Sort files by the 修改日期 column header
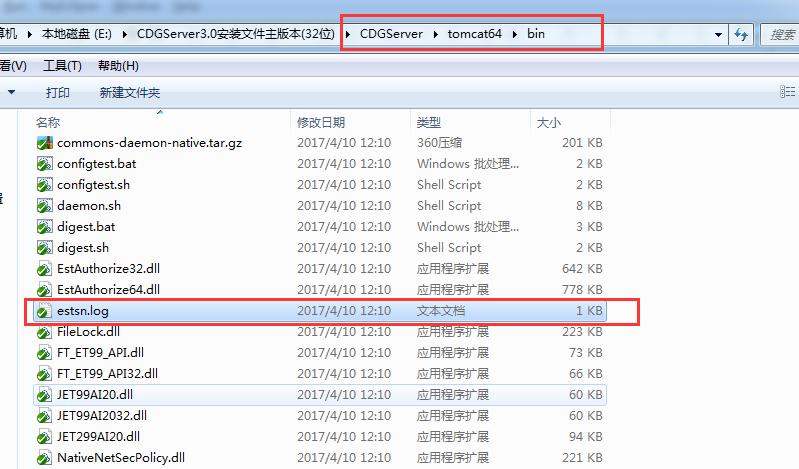Image resolution: width=799 pixels, height=469 pixels. [x=321, y=122]
